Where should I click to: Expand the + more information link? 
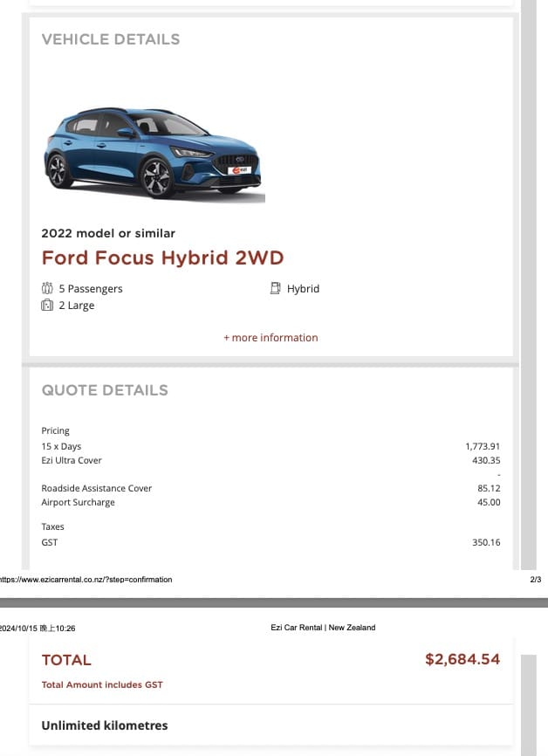(x=271, y=338)
